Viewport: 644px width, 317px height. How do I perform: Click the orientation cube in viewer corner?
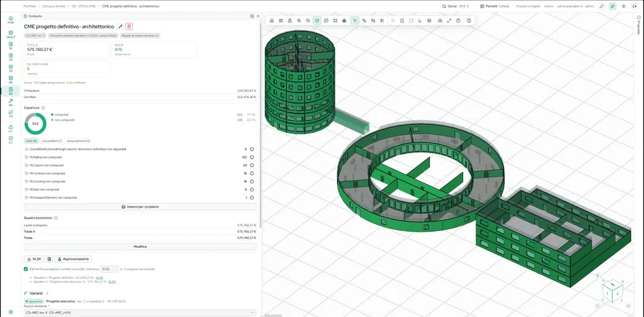[612, 290]
